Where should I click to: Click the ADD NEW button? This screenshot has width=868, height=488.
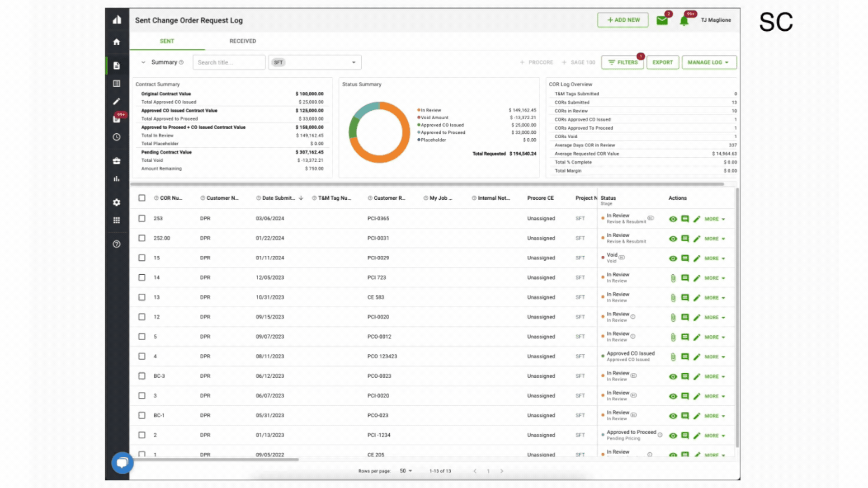click(x=623, y=20)
